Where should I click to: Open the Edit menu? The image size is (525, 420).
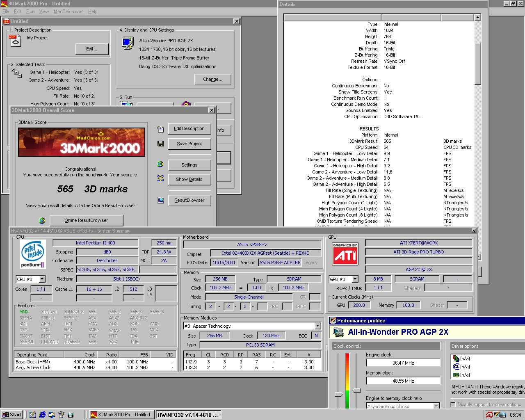(18, 11)
